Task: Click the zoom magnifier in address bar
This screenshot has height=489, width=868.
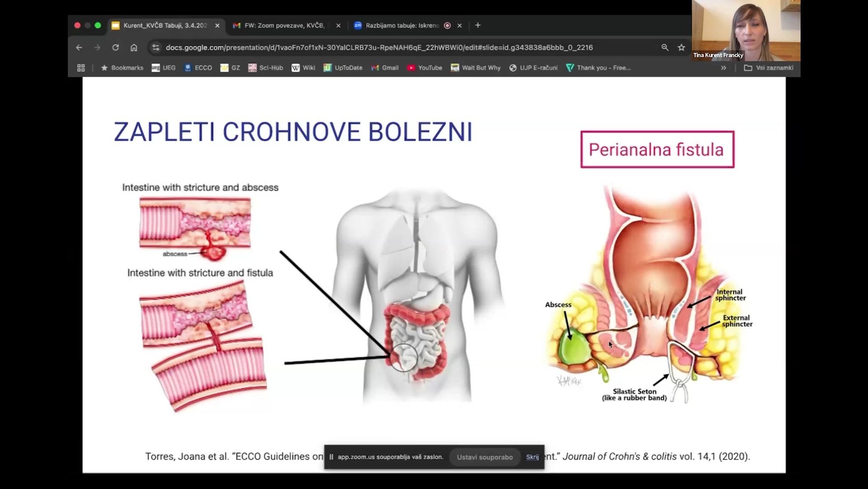Action: [664, 48]
